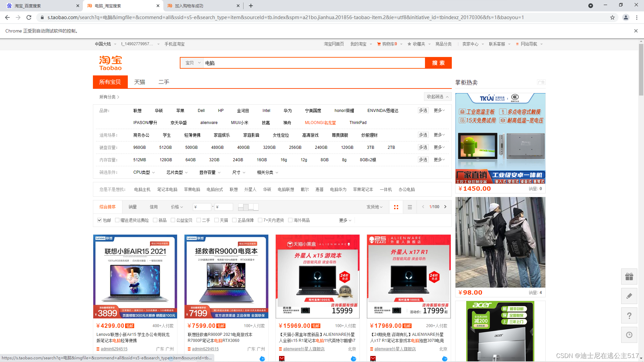Uncheck 包邮 free shipping filter
Image resolution: width=644 pixels, height=362 pixels.
[99, 220]
